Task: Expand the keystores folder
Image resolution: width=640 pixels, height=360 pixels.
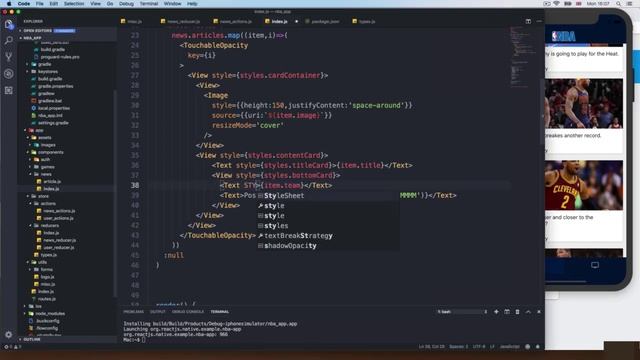Action: (x=48, y=71)
